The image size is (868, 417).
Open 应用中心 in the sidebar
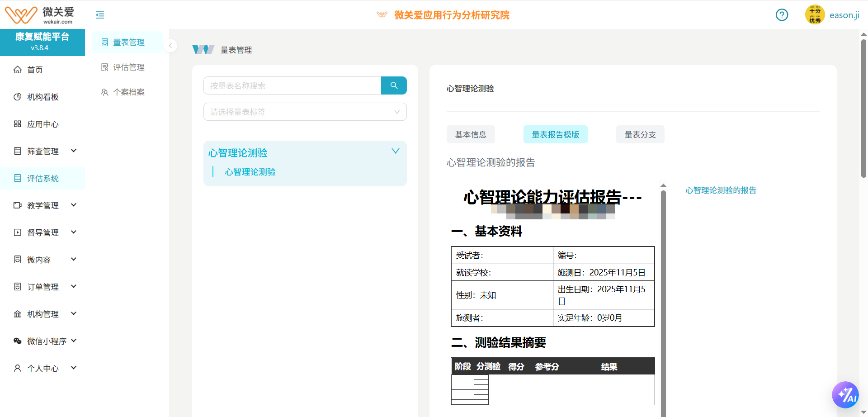pyautogui.click(x=42, y=124)
